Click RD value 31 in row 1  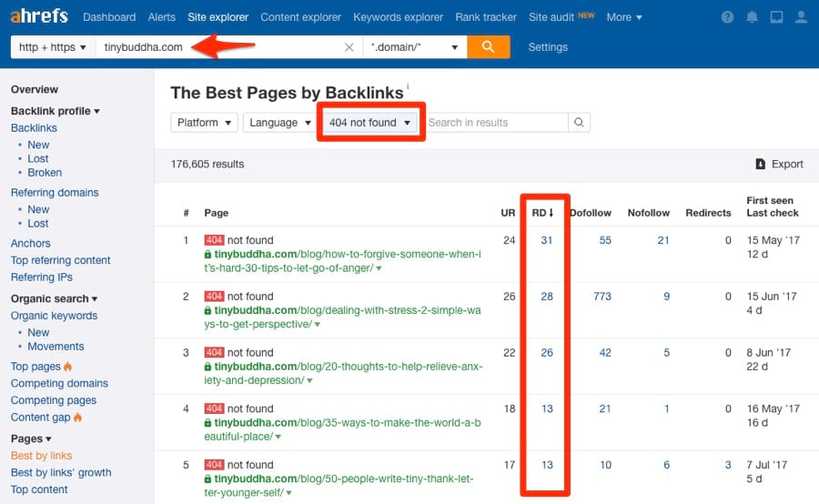(x=546, y=240)
